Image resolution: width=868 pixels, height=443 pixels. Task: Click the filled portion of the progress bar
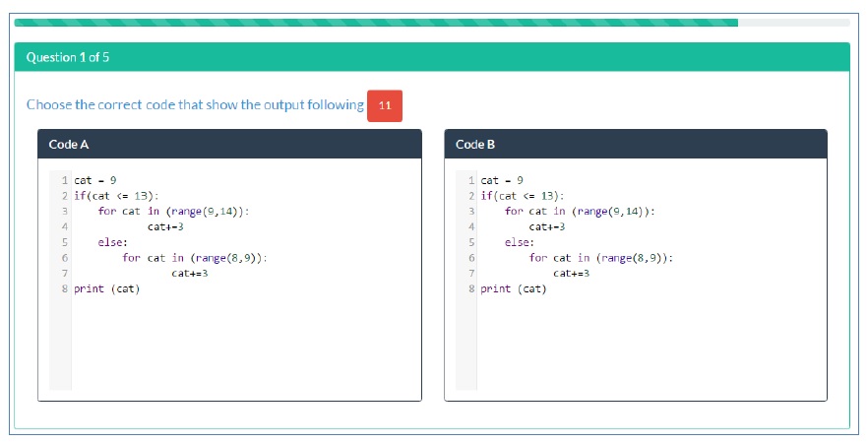coord(376,23)
